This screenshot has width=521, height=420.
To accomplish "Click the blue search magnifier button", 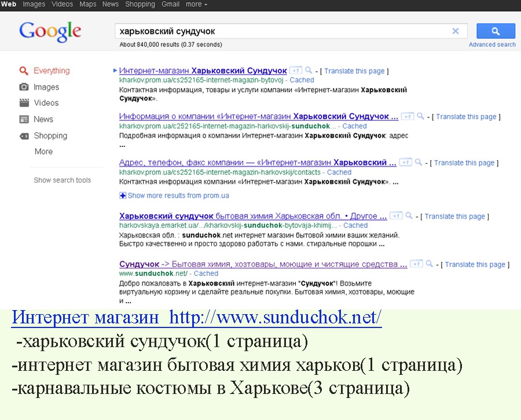I will tap(496, 31).
